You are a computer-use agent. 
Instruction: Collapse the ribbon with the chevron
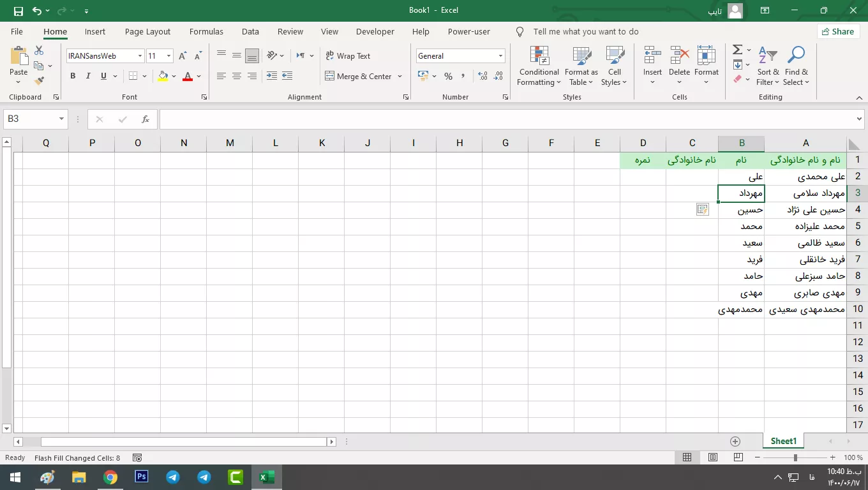pos(859,98)
